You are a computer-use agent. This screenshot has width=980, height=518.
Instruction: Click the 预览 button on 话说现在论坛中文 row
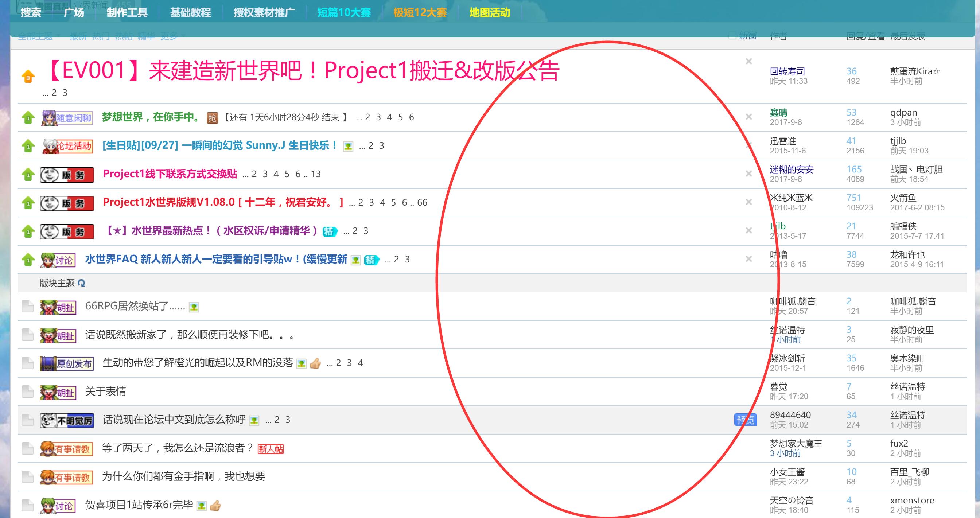pos(745,420)
